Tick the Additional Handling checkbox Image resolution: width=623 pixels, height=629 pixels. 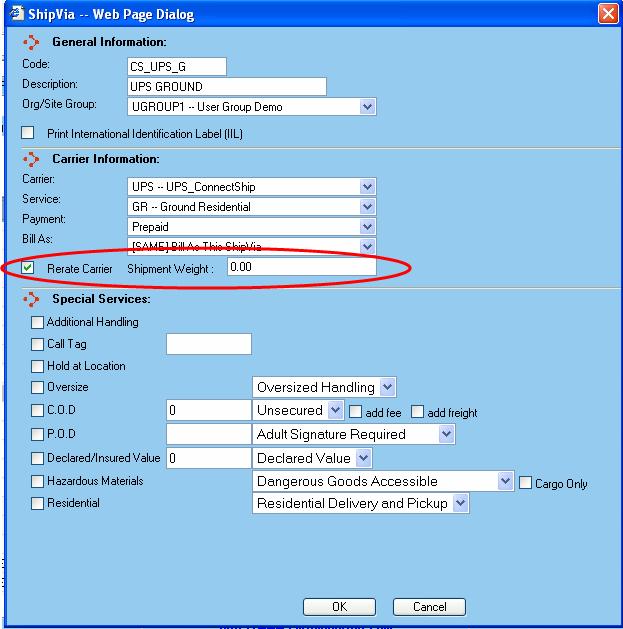coord(37,323)
